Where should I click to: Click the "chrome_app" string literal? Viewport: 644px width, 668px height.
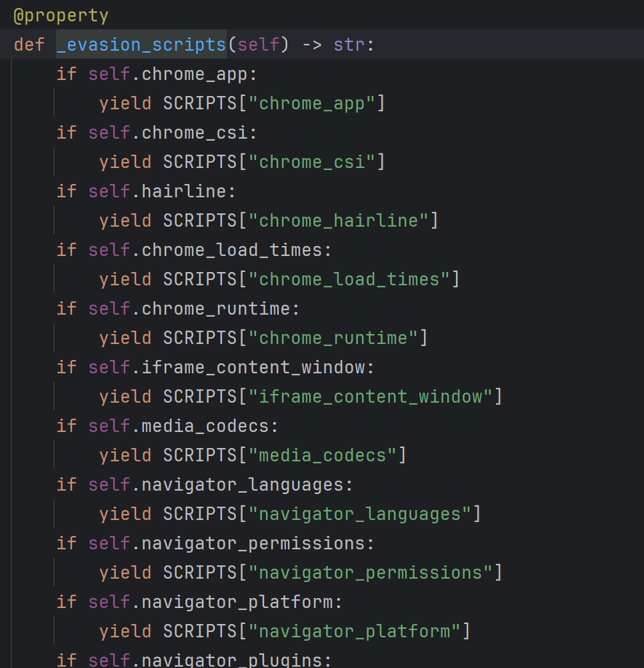[312, 103]
